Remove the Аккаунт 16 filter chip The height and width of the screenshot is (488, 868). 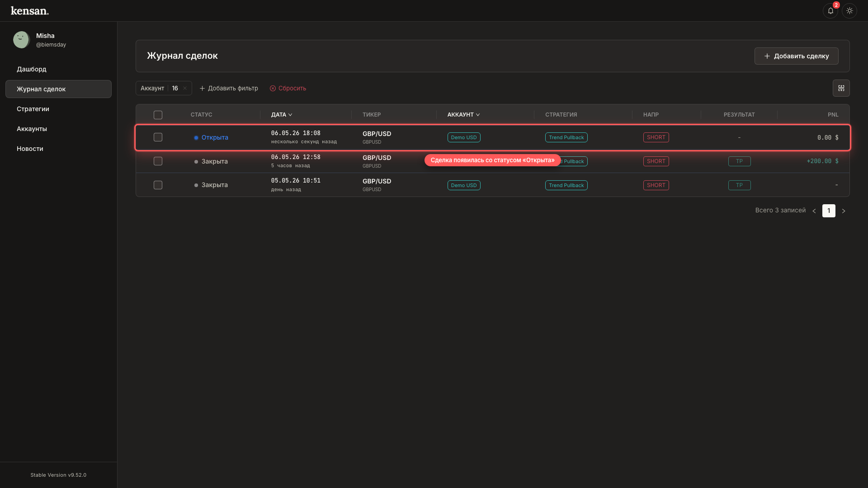tap(185, 88)
